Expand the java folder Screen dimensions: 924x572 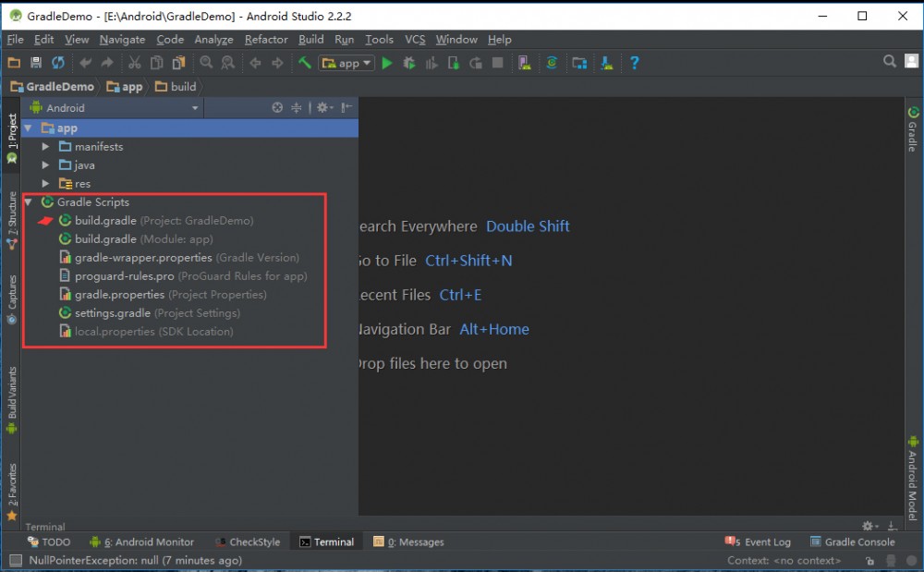point(45,165)
